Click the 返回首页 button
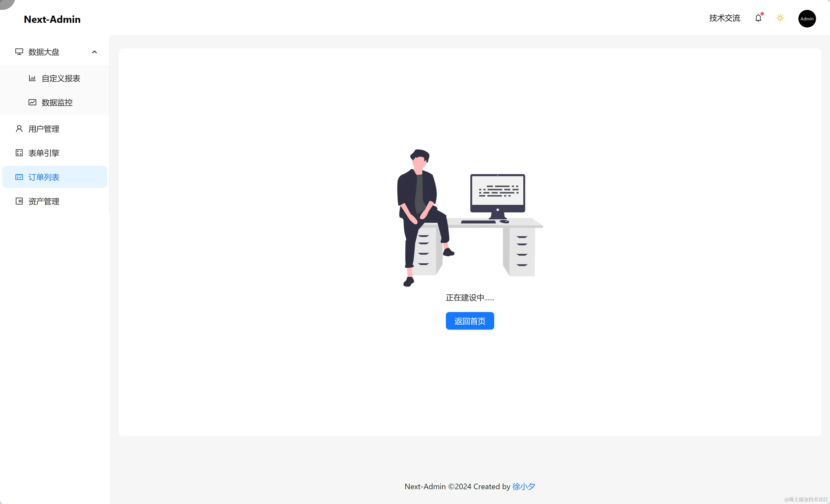The height and width of the screenshot is (504, 830). click(x=470, y=321)
